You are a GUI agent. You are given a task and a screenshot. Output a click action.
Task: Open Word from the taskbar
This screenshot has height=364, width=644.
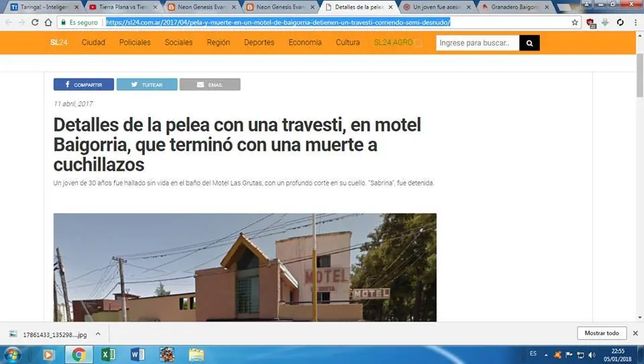(x=138, y=355)
